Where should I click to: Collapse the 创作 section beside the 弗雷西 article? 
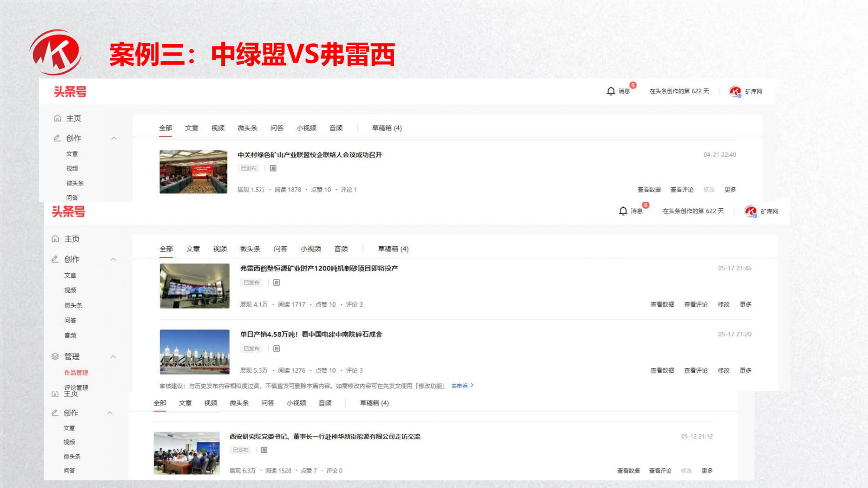coord(113,259)
